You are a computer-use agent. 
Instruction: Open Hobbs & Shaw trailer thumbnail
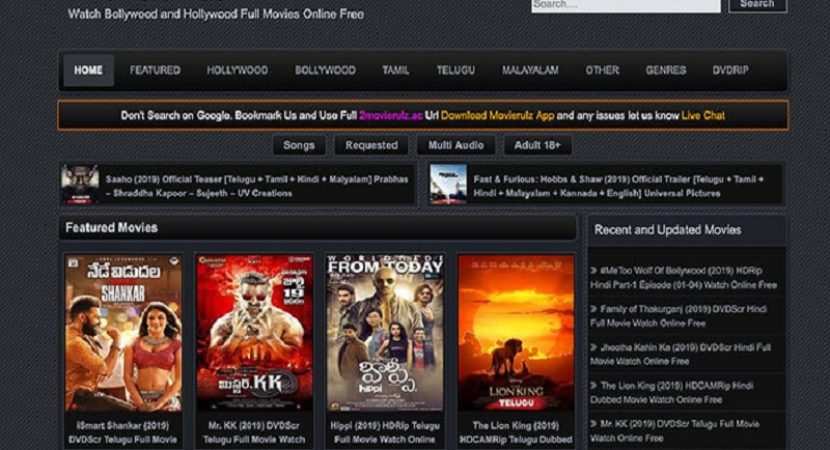(x=448, y=184)
